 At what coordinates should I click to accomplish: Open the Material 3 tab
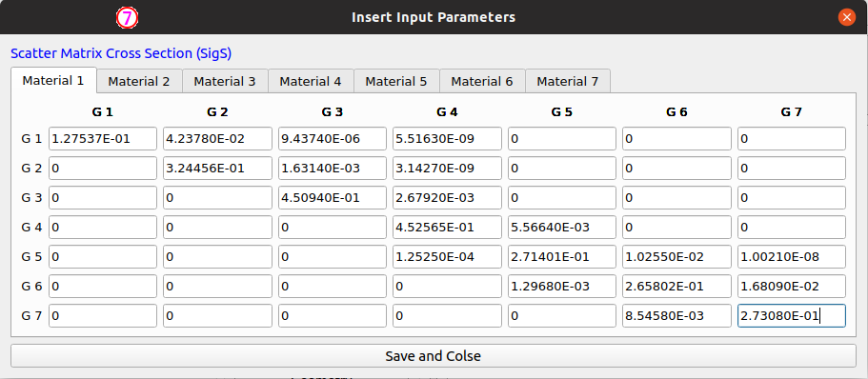tap(225, 81)
